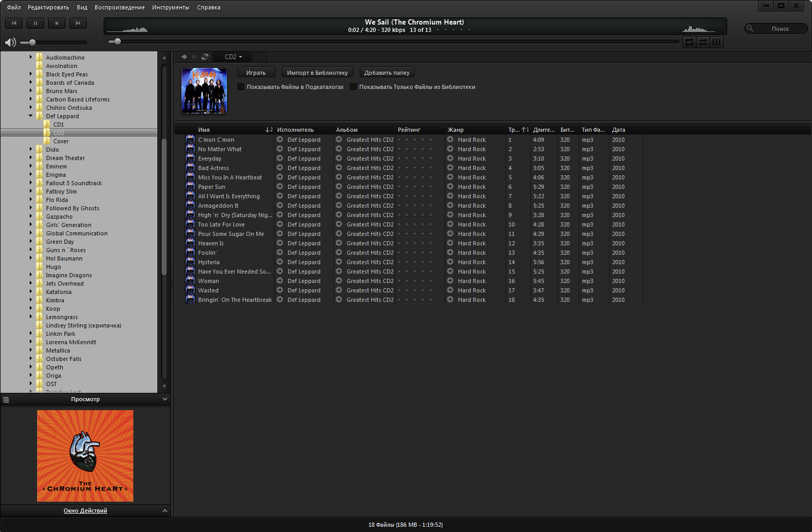Click the CD1 folder icon
The image size is (812, 532).
(47, 124)
